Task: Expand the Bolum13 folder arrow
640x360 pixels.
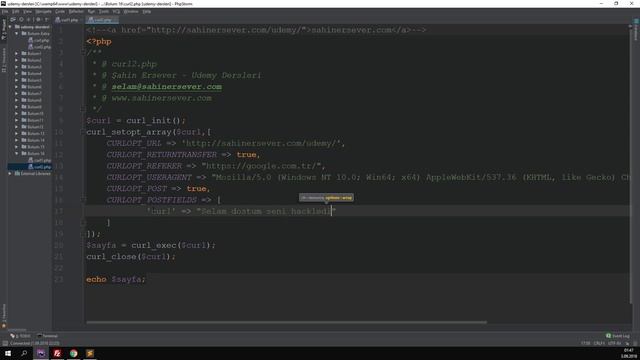Action: [x=17, y=133]
